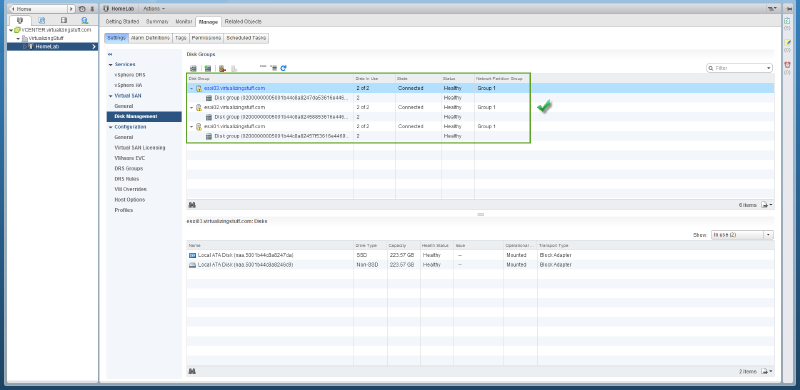Image resolution: width=800 pixels, height=390 pixels.
Task: Open the Actions menu
Action: point(154,9)
